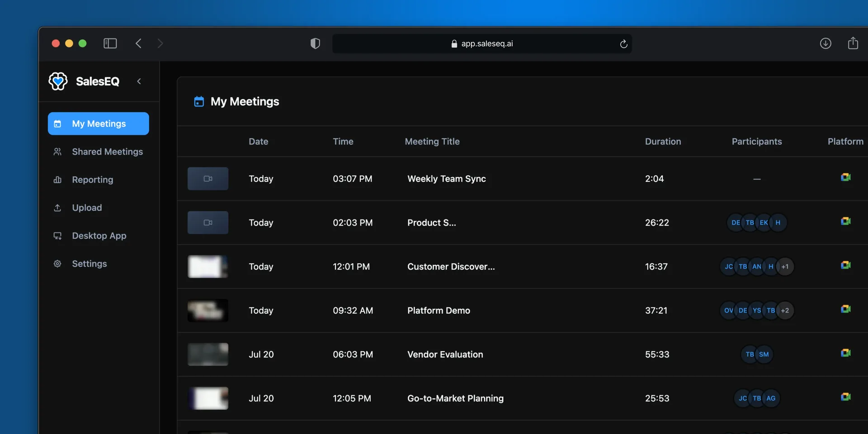
Task: Toggle the browser sidebar panel icon
Action: (110, 43)
